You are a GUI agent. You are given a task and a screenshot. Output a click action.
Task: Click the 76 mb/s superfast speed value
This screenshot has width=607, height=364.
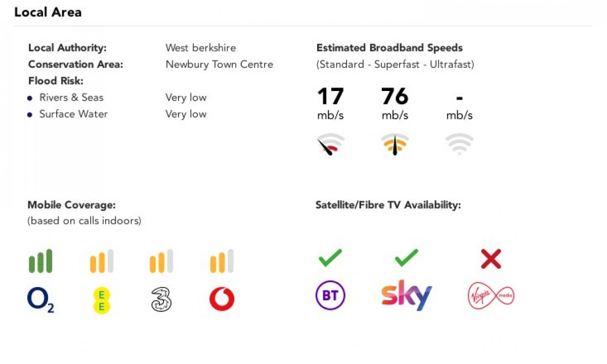point(395,97)
